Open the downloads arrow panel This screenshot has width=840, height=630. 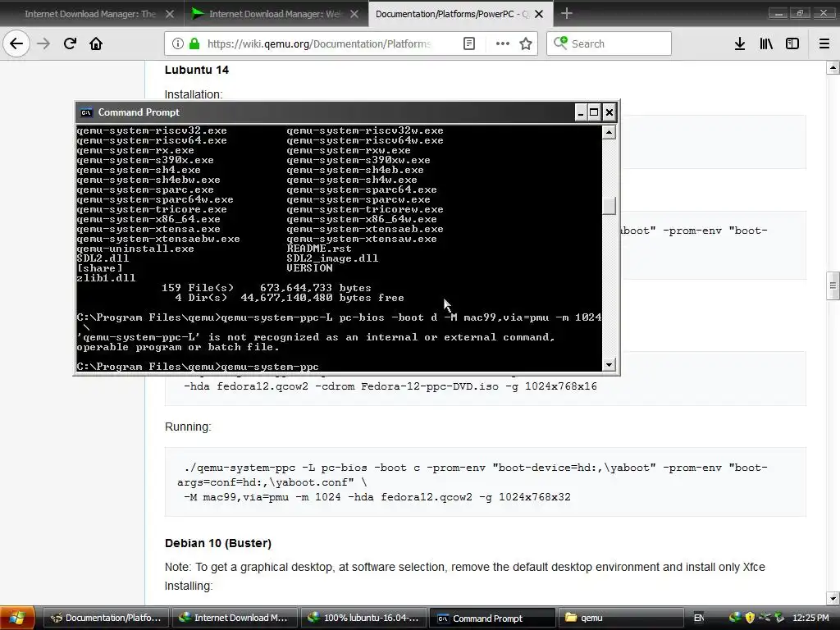[x=740, y=43]
